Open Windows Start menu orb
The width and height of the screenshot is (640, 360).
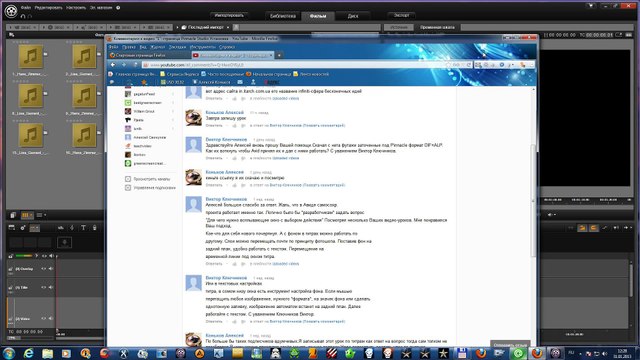pos(9,353)
